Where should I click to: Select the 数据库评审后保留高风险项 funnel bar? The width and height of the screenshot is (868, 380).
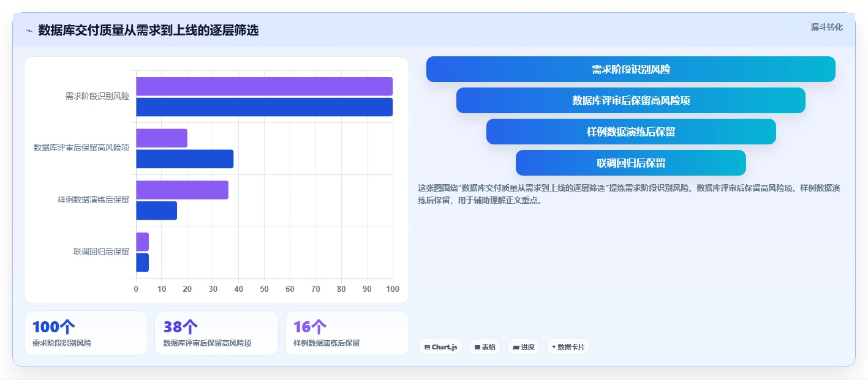(x=631, y=100)
